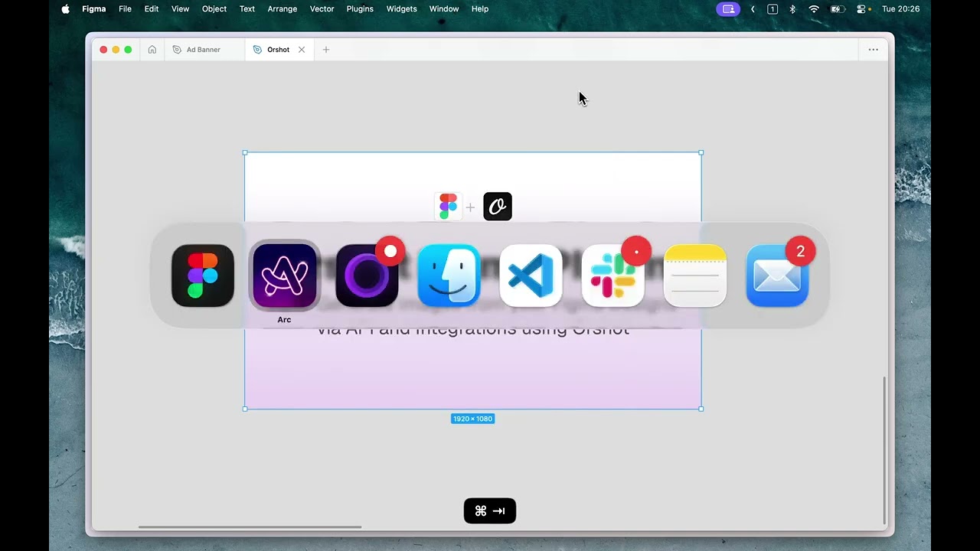Open the View menu
The width and height of the screenshot is (980, 551).
180,9
